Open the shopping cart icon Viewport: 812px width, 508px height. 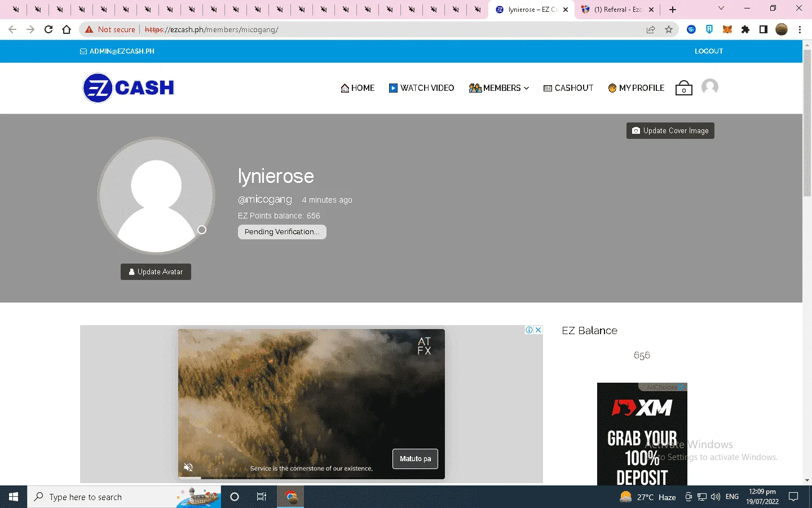(683, 87)
